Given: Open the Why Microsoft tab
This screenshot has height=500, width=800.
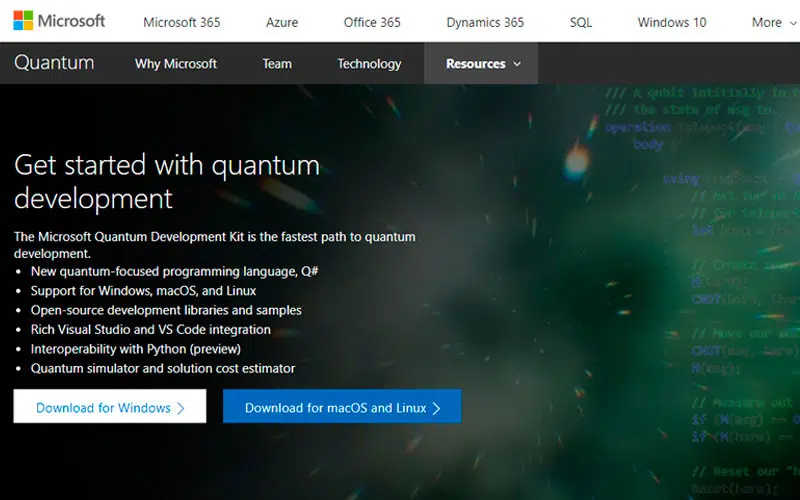Looking at the screenshot, I should pos(176,64).
